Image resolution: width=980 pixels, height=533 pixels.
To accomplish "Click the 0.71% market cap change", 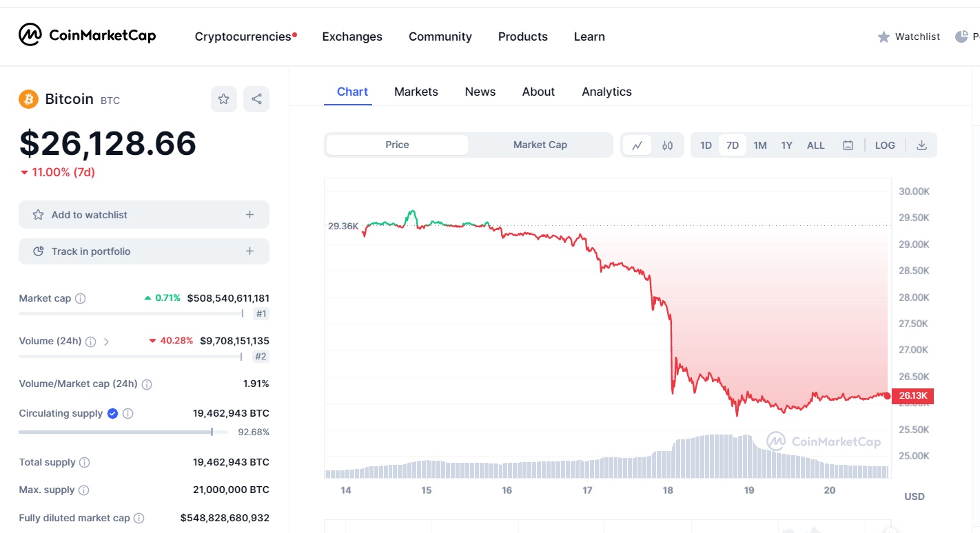I will (x=162, y=298).
